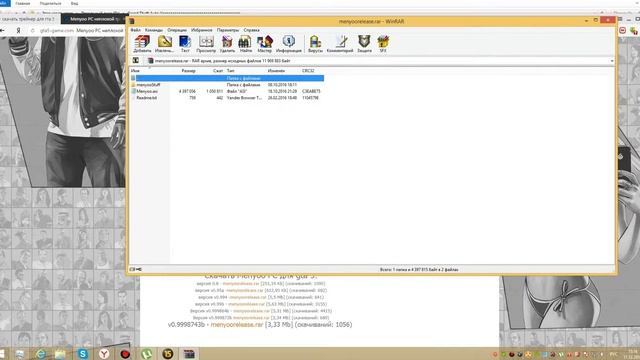This screenshot has height=360, width=640.
Task: Switch to the 'Menyoo PC' browser tab
Action: point(94,19)
